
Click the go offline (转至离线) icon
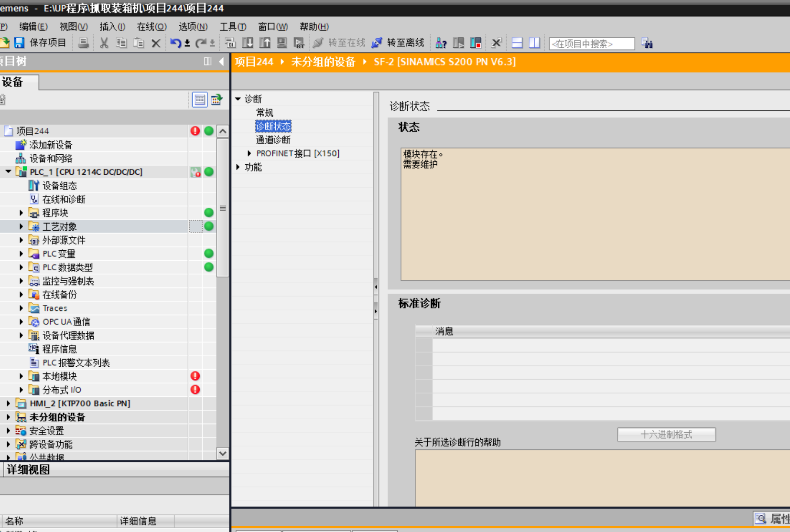[x=377, y=43]
